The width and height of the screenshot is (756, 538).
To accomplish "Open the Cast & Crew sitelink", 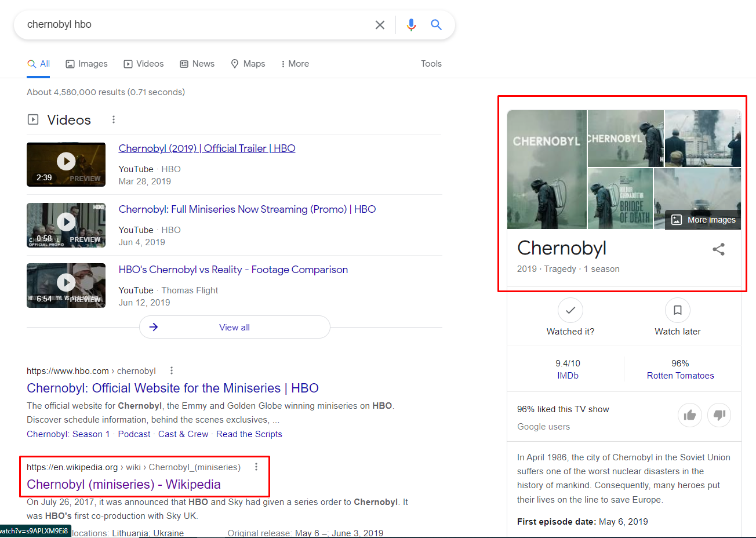I will click(x=183, y=434).
